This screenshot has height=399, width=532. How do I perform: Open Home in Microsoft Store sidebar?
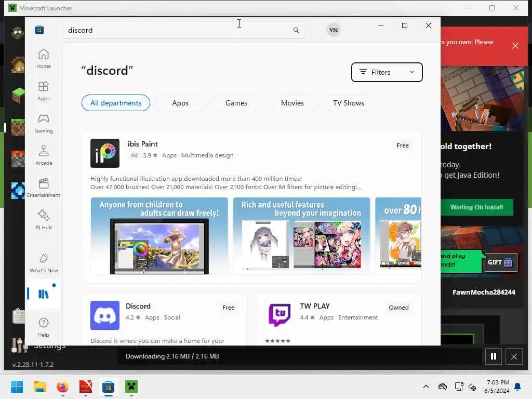point(44,59)
